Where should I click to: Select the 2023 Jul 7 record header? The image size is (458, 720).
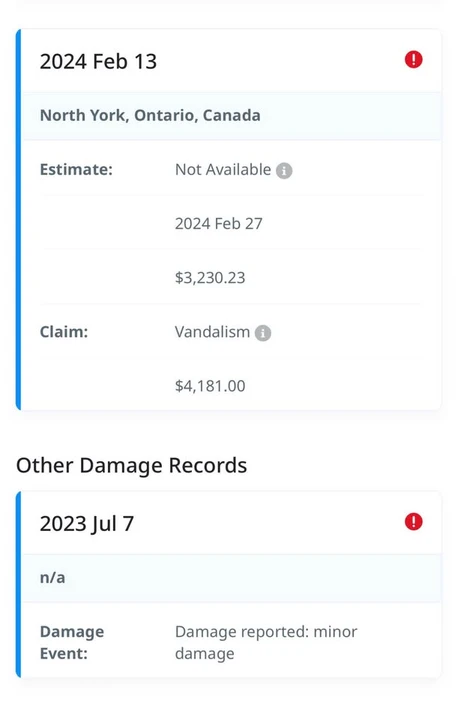pyautogui.click(x=232, y=523)
